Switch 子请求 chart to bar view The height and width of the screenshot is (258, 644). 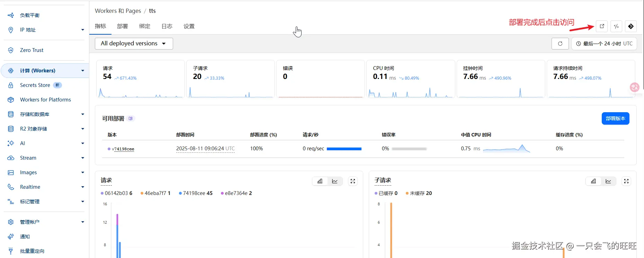593,181
